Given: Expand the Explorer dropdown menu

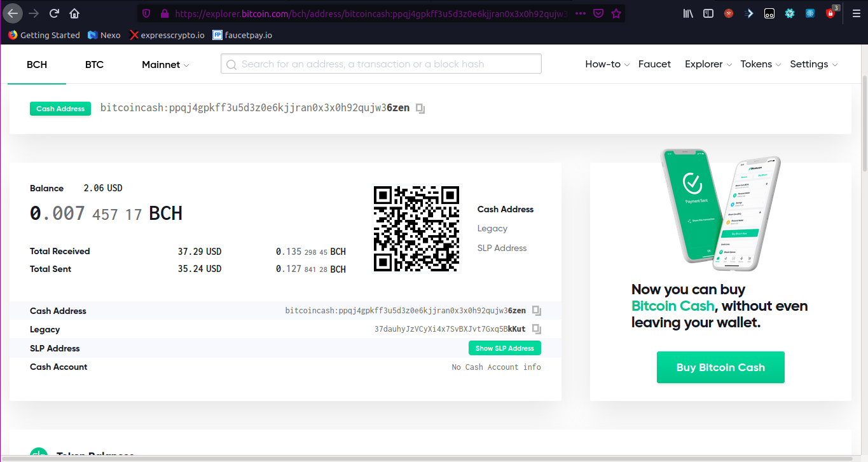Looking at the screenshot, I should 708,64.
